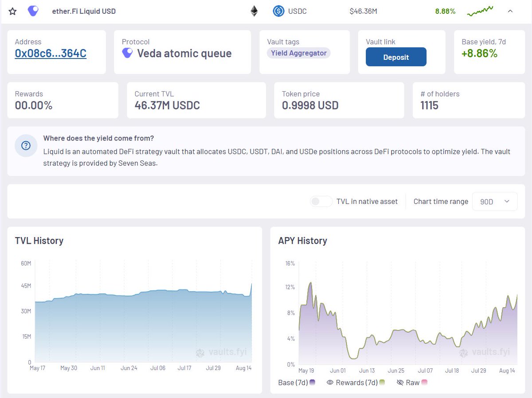Click the Veda protocol logo icon
Screen dimensions: 532x398
[x=127, y=53]
